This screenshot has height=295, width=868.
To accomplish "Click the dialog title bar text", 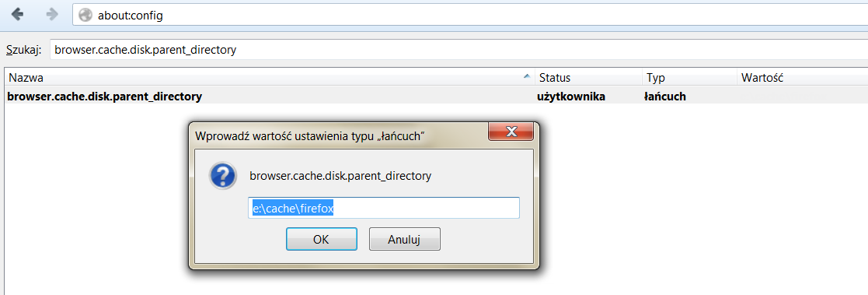I will point(311,135).
